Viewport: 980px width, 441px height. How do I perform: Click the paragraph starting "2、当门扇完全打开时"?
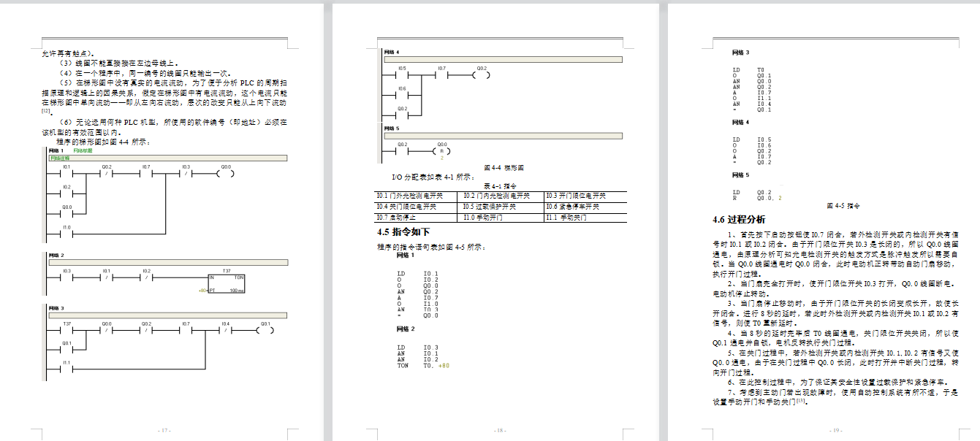835,288
